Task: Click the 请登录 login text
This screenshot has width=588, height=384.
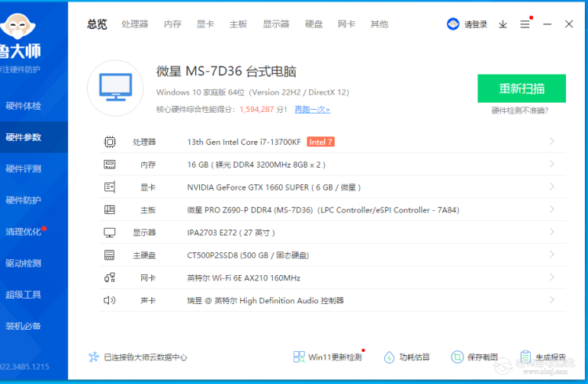Action: [476, 24]
